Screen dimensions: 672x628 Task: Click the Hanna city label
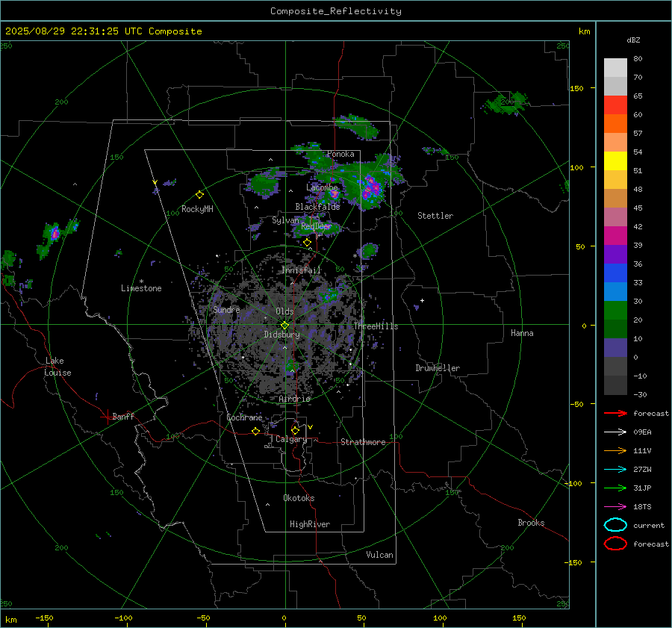coord(522,333)
